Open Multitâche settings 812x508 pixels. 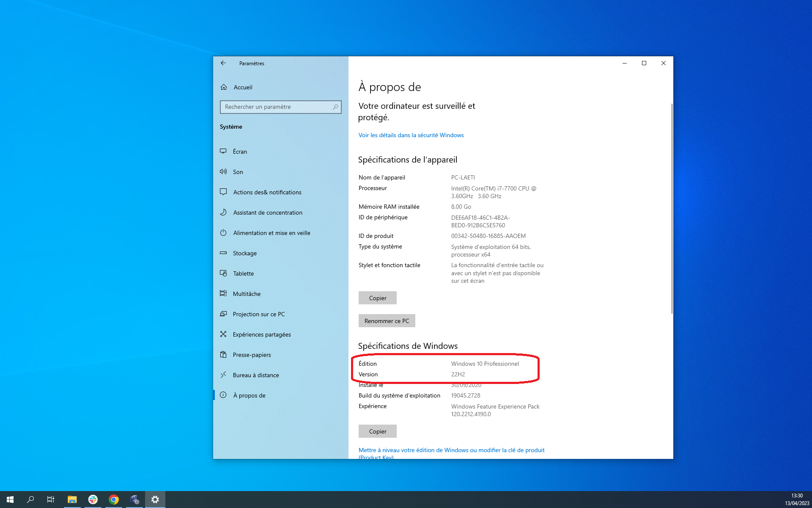(247, 294)
